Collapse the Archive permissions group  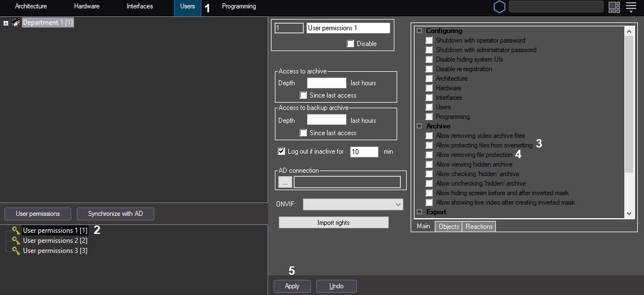click(419, 126)
